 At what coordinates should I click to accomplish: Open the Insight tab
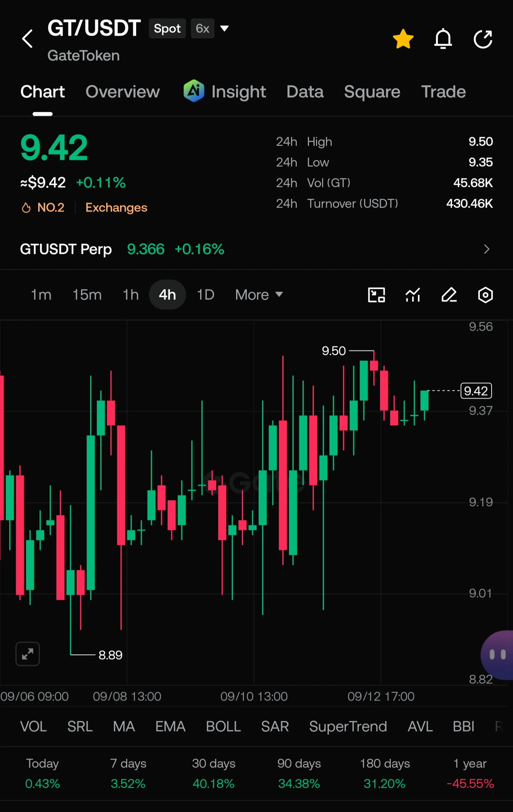(238, 92)
